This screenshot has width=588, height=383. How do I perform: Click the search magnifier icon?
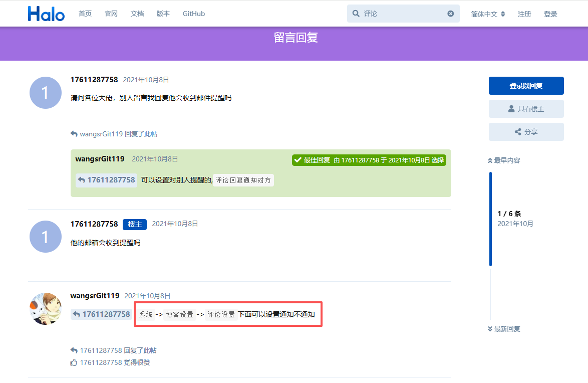356,14
